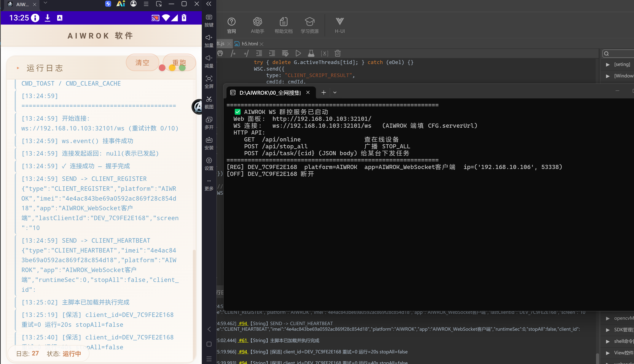Open the 安装 APK installer

click(x=209, y=143)
